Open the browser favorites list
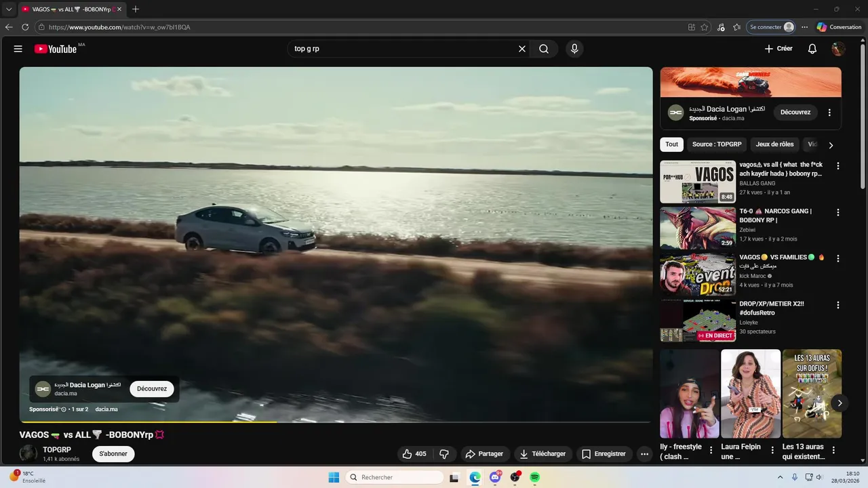The width and height of the screenshot is (868, 488). pos(736,27)
